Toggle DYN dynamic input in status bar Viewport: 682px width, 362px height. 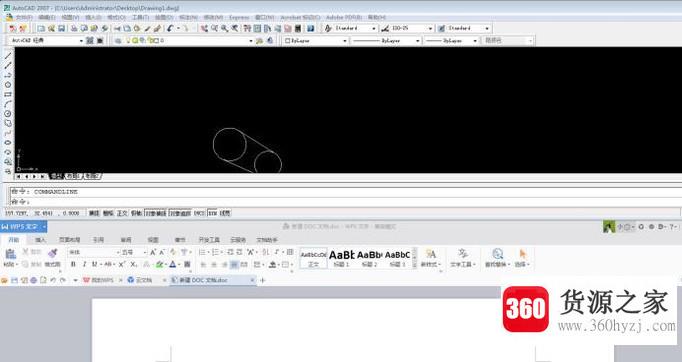[x=212, y=213]
